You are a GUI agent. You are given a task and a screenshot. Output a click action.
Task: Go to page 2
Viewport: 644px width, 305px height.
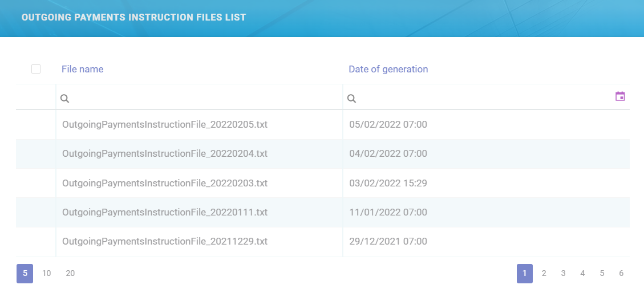[544, 274]
